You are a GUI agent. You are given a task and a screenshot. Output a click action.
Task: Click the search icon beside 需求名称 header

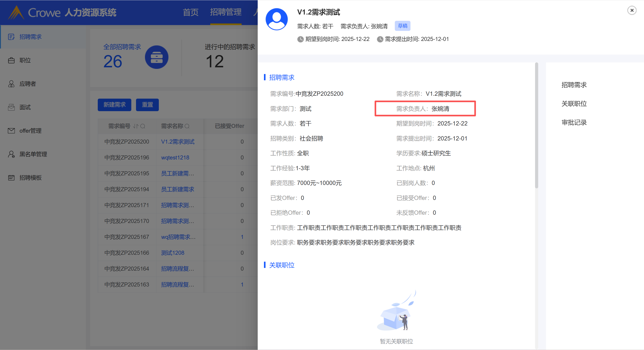click(187, 126)
